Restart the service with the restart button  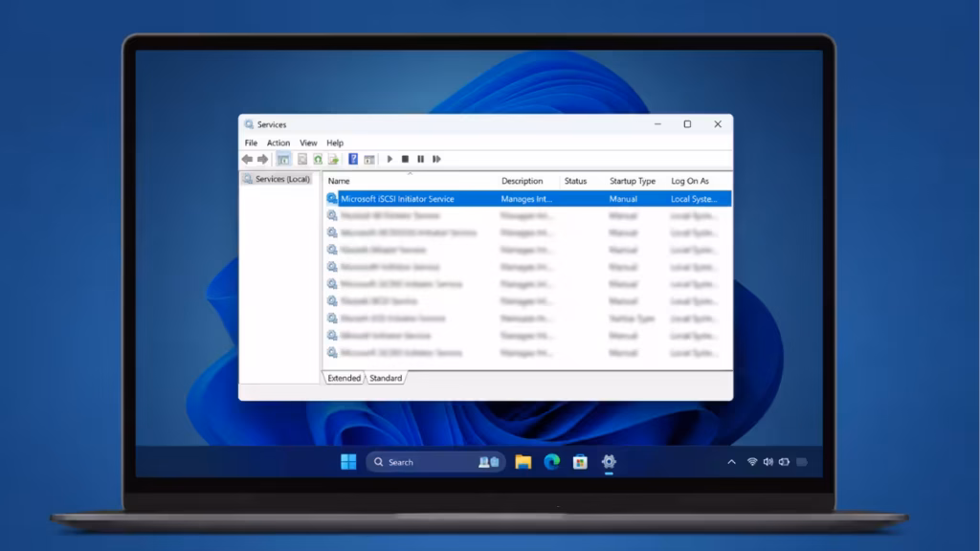pyautogui.click(x=436, y=160)
